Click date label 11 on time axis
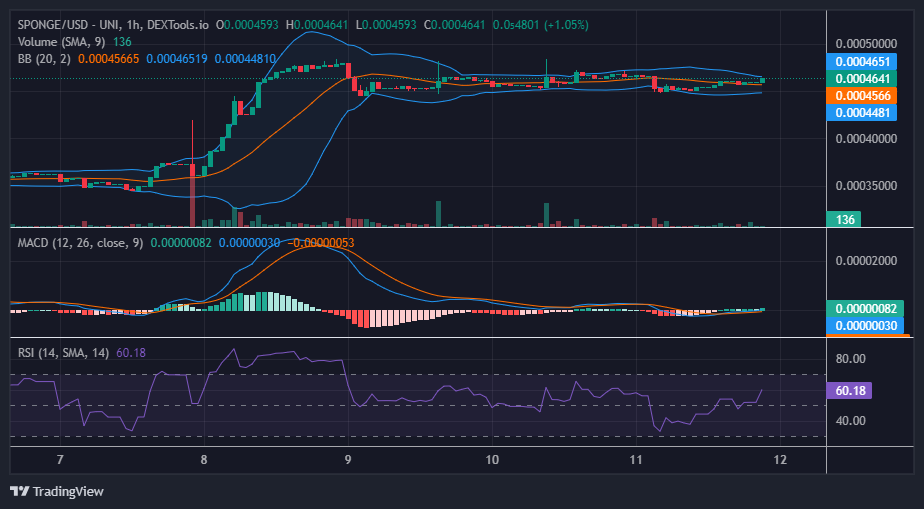This screenshot has width=924, height=509. tap(636, 460)
